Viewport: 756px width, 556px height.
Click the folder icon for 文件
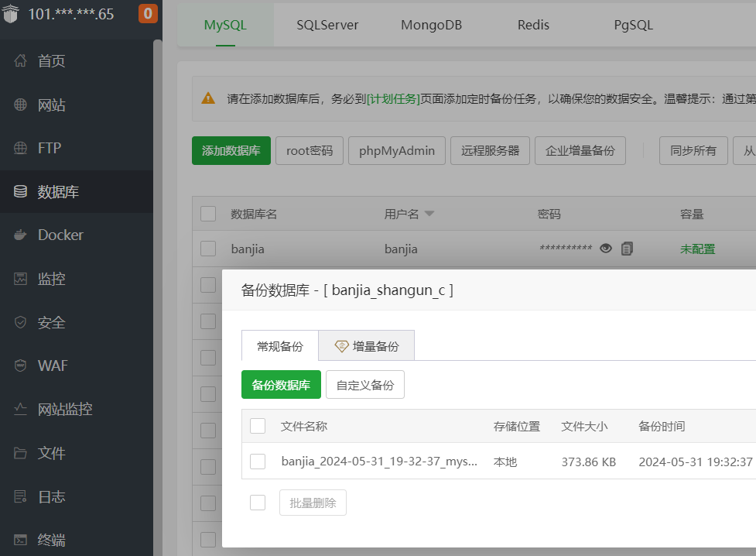[21, 453]
